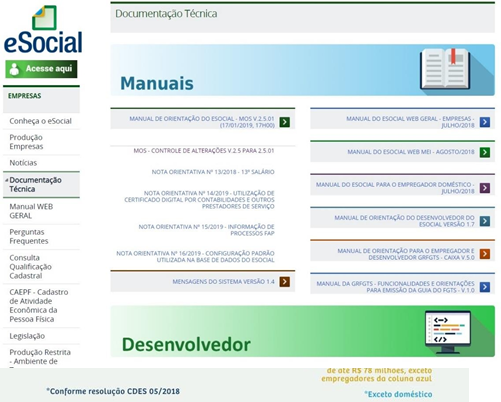Click the 'Exceto doméstico' footnote text

[x=398, y=394]
